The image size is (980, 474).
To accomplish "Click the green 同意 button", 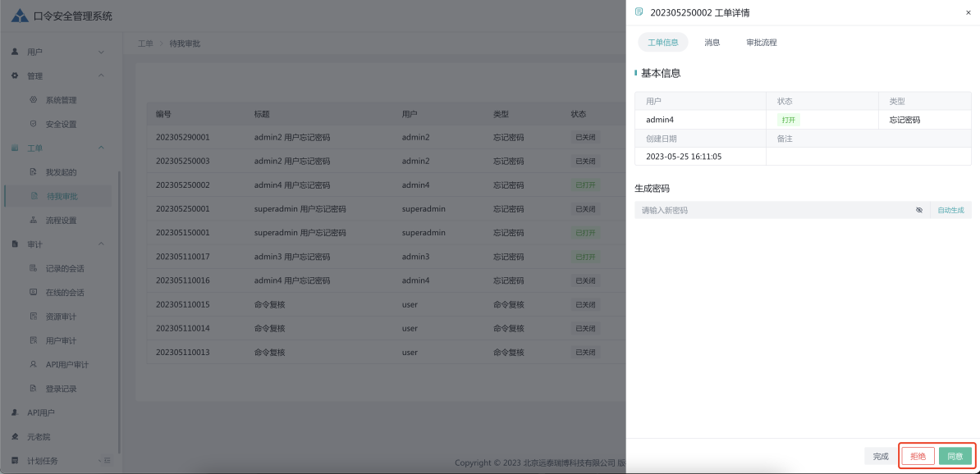I will (x=955, y=456).
